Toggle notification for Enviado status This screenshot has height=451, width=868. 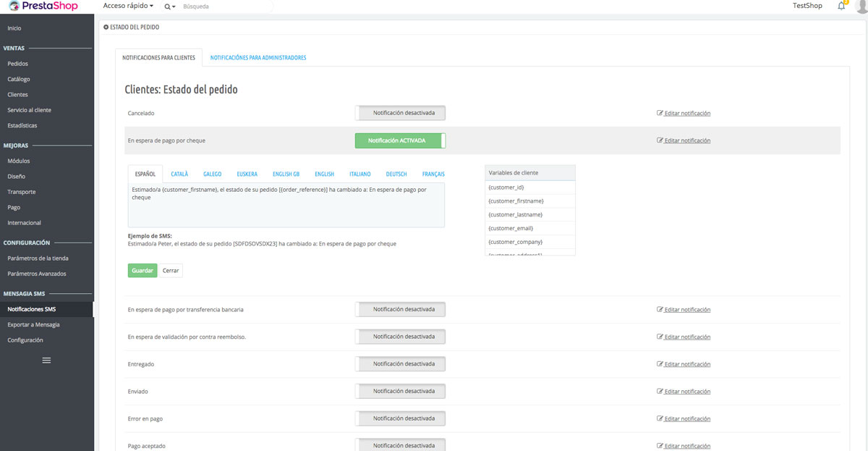pos(400,391)
